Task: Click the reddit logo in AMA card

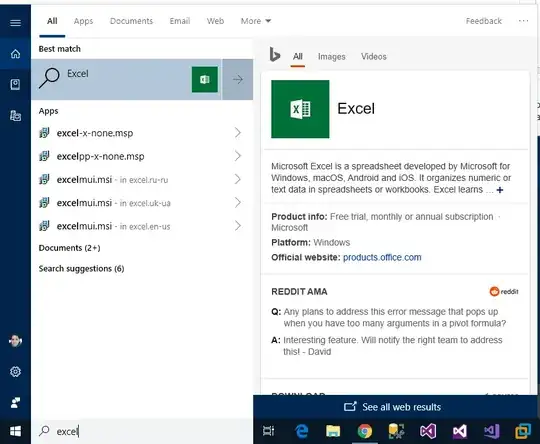Action: [x=504, y=291]
